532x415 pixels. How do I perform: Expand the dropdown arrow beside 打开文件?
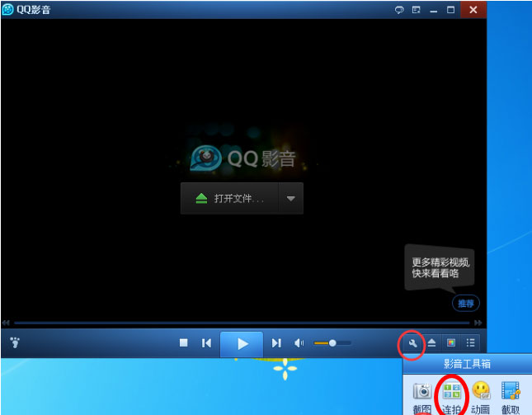pos(291,199)
